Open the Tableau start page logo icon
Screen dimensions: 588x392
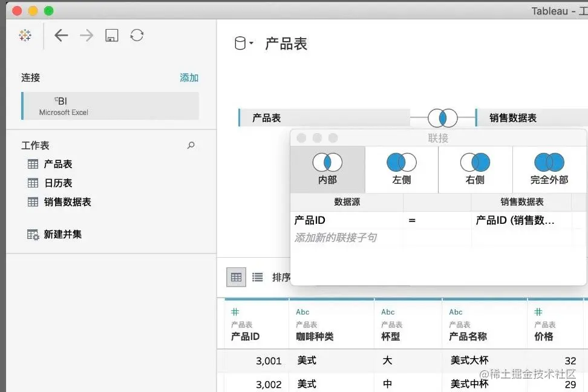(25, 35)
